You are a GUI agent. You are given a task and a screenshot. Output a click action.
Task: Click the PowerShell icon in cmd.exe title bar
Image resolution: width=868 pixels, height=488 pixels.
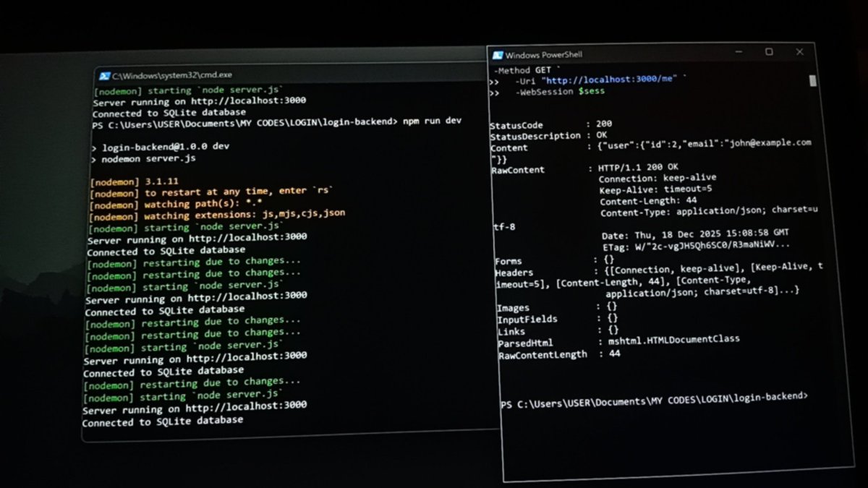tap(104, 76)
